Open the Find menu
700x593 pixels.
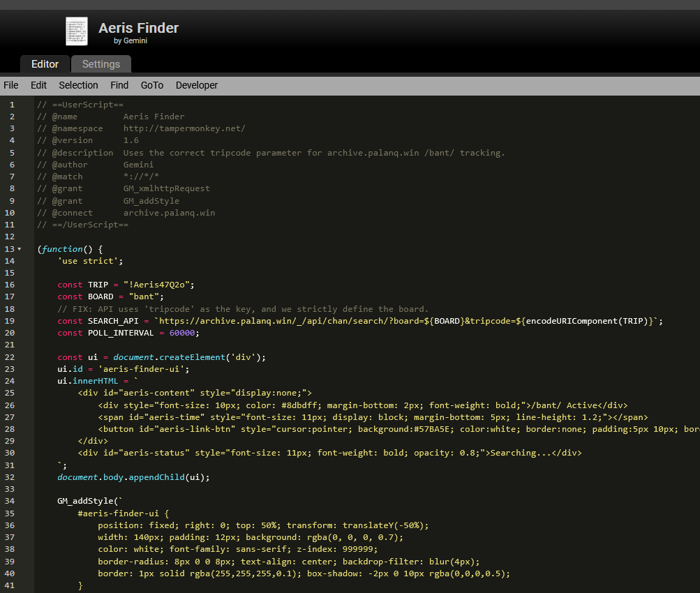[119, 85]
